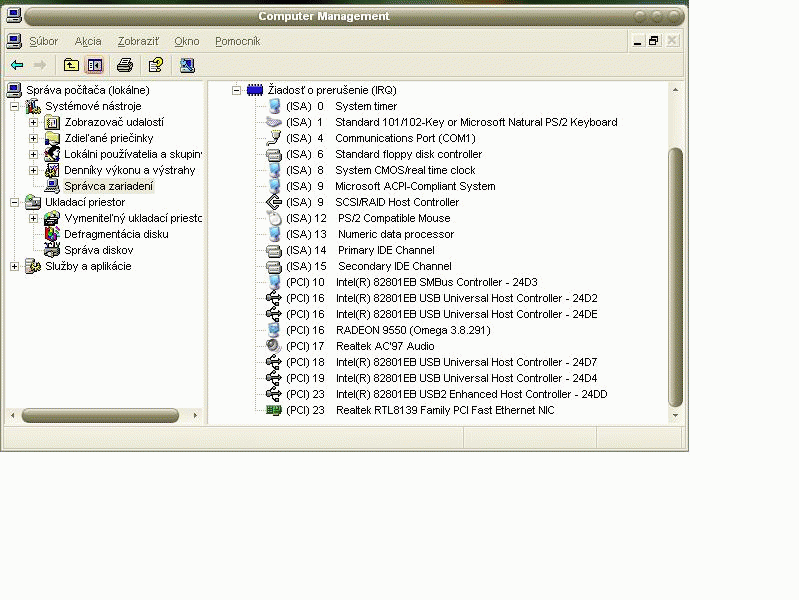The image size is (799, 600).
Task: Click the PS/2 Compatible Mouse icon
Action: coord(274,218)
